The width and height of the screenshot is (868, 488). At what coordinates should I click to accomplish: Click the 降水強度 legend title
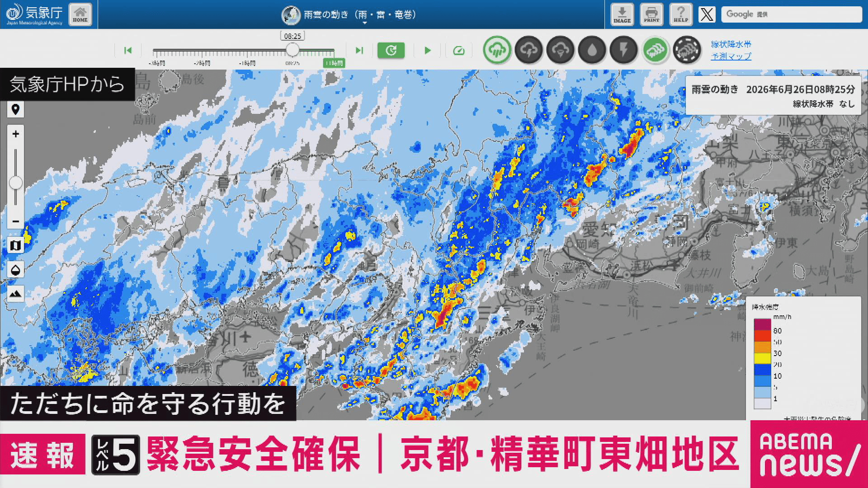coord(765,307)
